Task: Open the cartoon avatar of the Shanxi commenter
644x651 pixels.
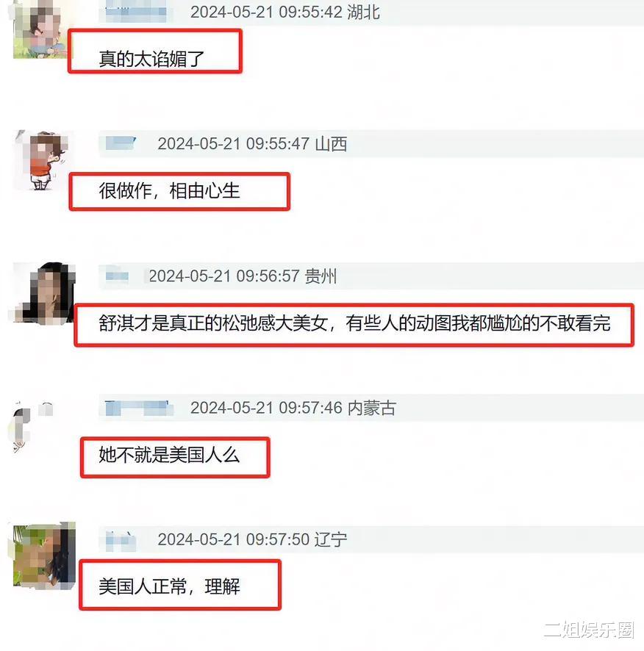Action: (43, 161)
